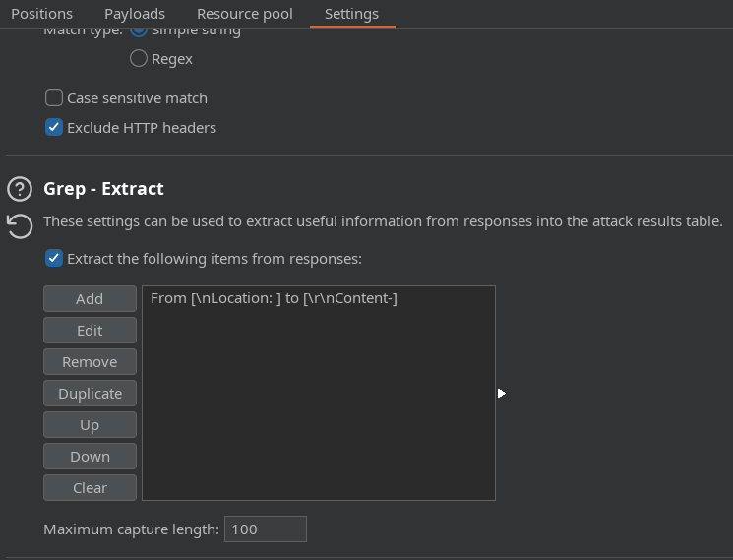
Task: Go to the Resource pool tab
Action: point(244,14)
